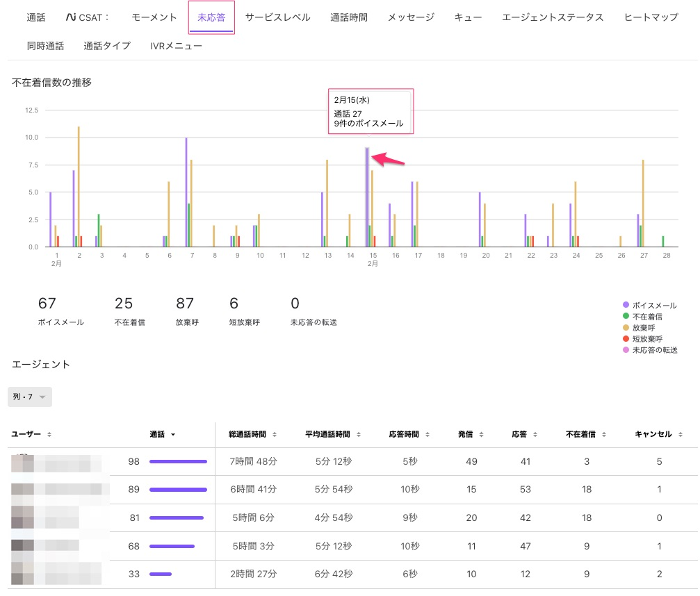Sort table by ユーザー column

31,434
